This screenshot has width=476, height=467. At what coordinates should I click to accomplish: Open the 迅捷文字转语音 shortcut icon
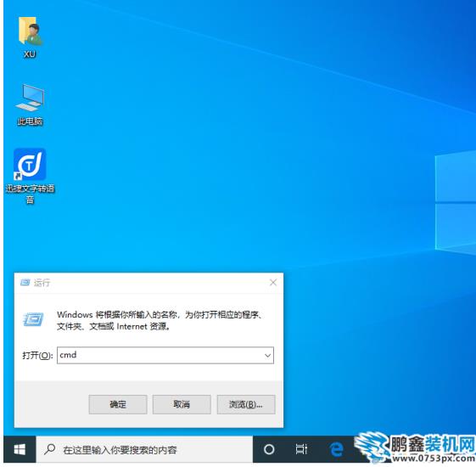coord(30,165)
